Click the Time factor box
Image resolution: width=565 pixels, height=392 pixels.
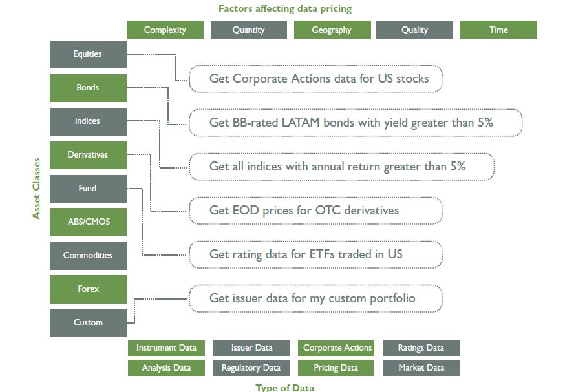[498, 30]
